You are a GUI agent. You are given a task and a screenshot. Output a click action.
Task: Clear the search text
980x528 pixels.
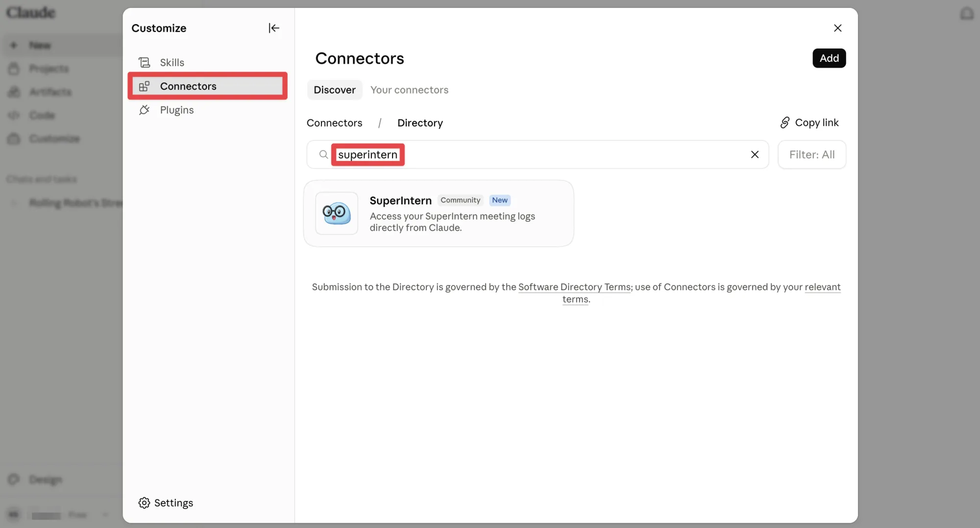pos(755,154)
